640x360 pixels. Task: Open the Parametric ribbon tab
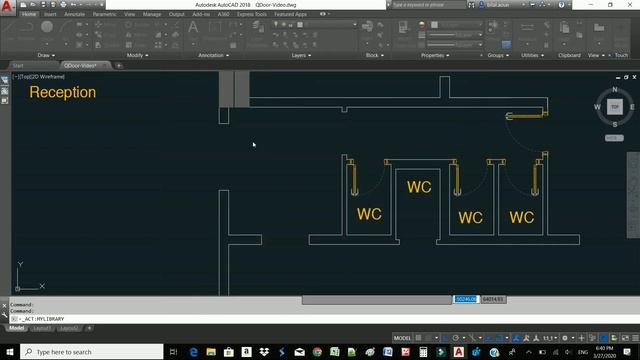(104, 14)
